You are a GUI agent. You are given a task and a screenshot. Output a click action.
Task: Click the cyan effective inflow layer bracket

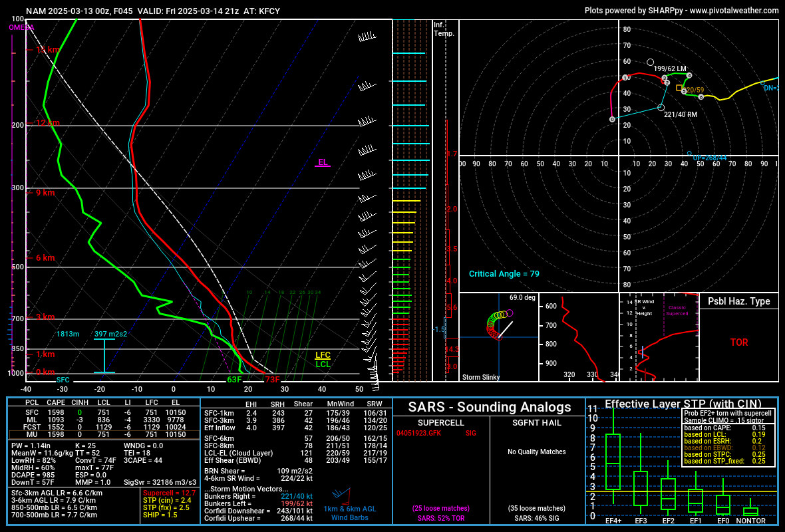(104, 356)
